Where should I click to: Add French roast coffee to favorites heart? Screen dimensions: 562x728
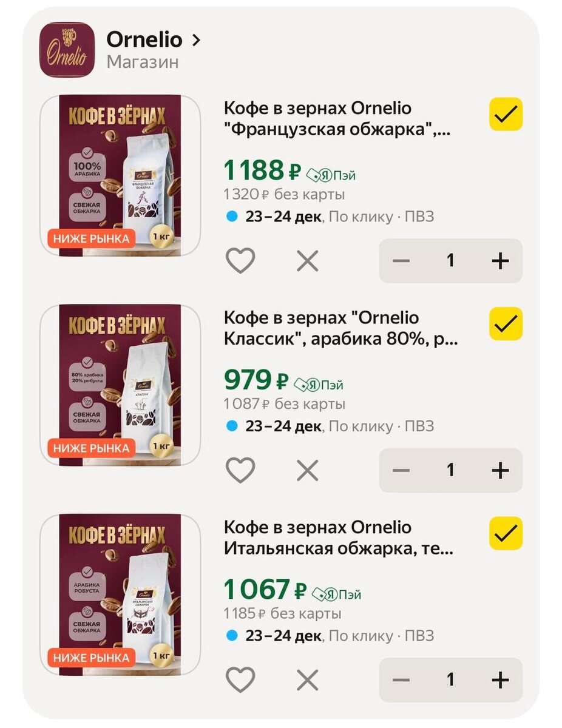(240, 261)
